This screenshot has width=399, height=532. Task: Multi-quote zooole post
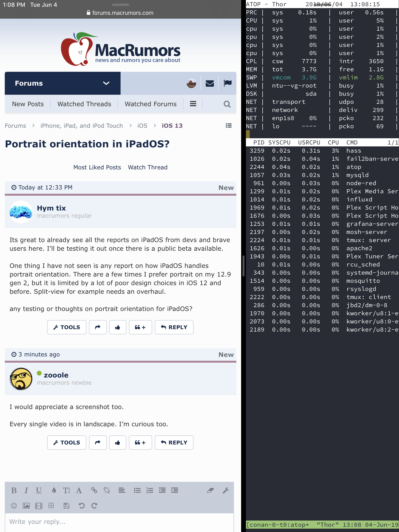140,443
